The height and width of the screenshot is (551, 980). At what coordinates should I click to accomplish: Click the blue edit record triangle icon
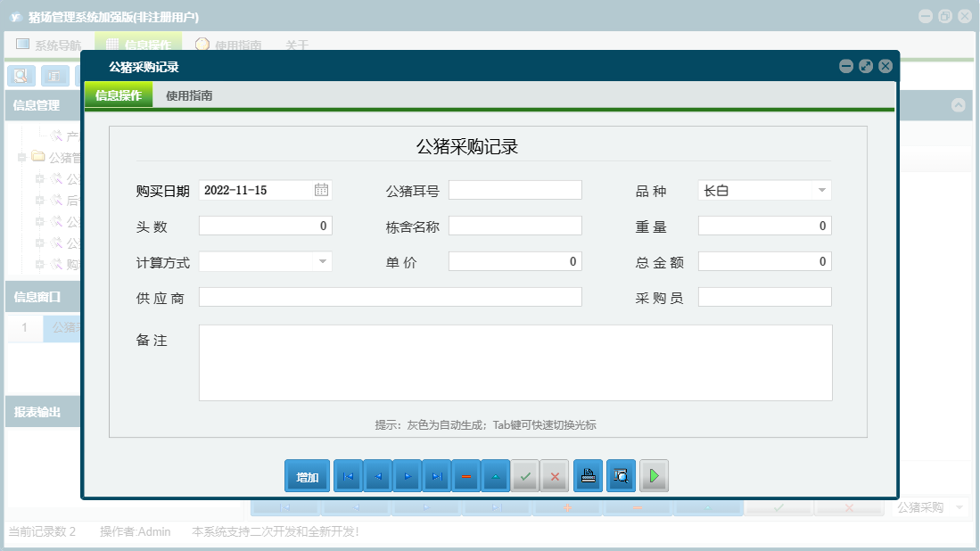496,475
